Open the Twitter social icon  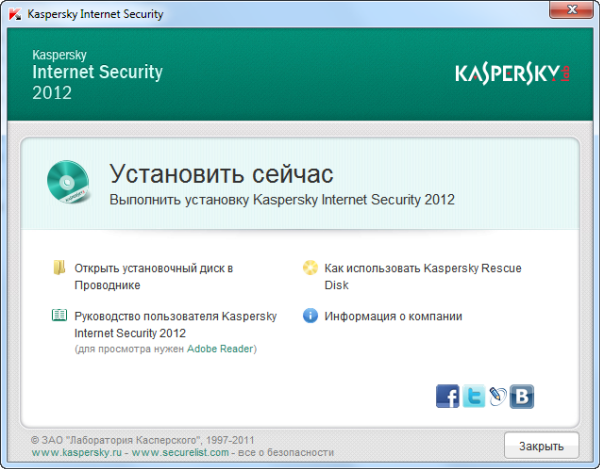point(473,396)
